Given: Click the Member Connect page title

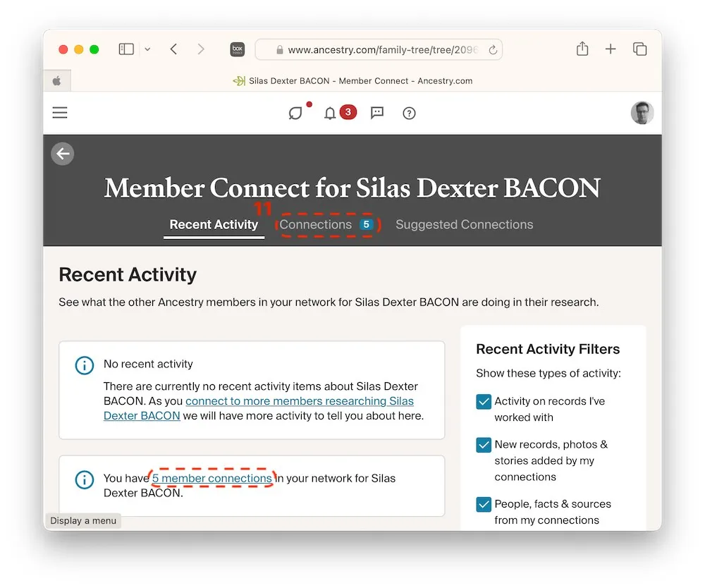Looking at the screenshot, I should [x=352, y=188].
